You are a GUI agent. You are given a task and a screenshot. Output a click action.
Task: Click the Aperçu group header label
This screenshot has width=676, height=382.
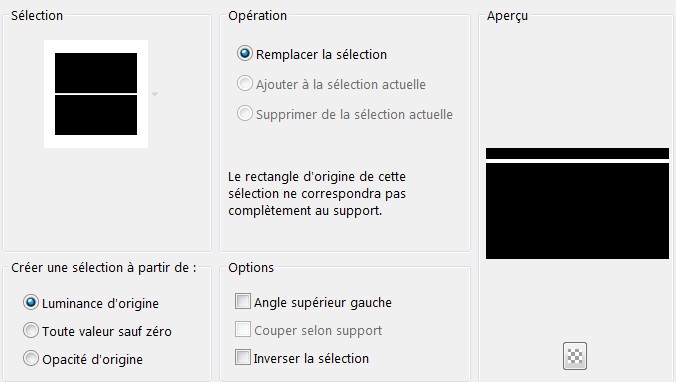(507, 16)
